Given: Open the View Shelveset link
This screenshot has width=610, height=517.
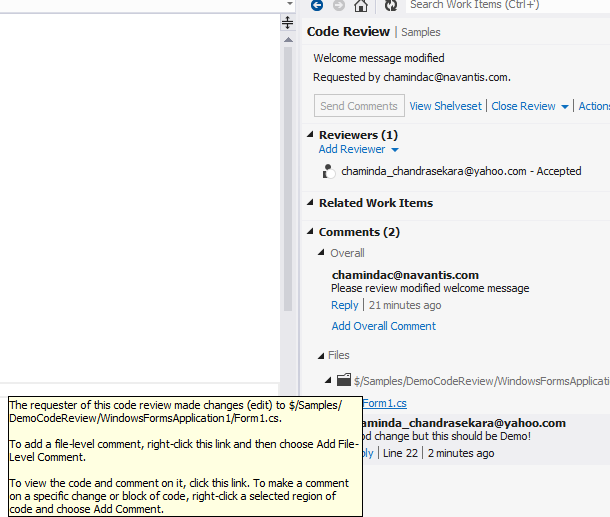Looking at the screenshot, I should click(445, 106).
